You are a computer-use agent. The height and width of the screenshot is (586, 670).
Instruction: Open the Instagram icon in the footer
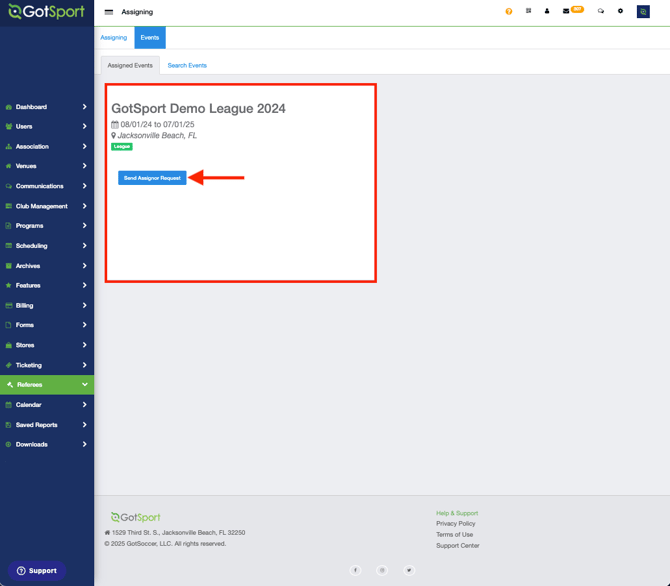(382, 570)
